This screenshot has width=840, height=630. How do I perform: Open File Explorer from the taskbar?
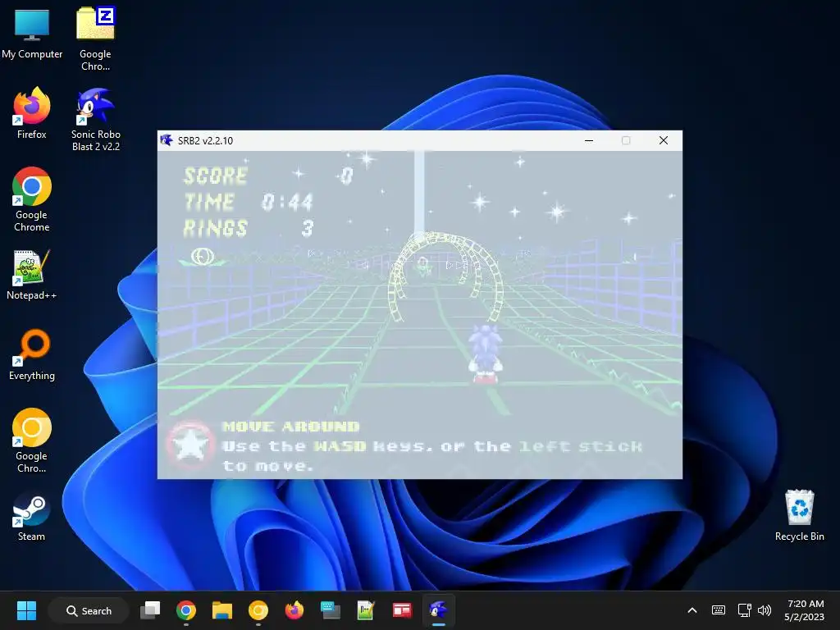(221, 610)
